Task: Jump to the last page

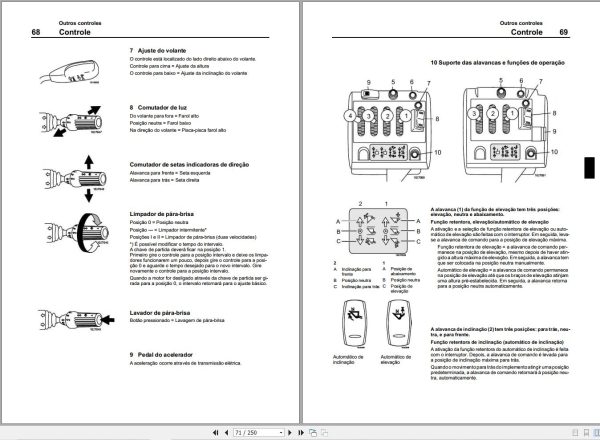Action: click(x=301, y=433)
